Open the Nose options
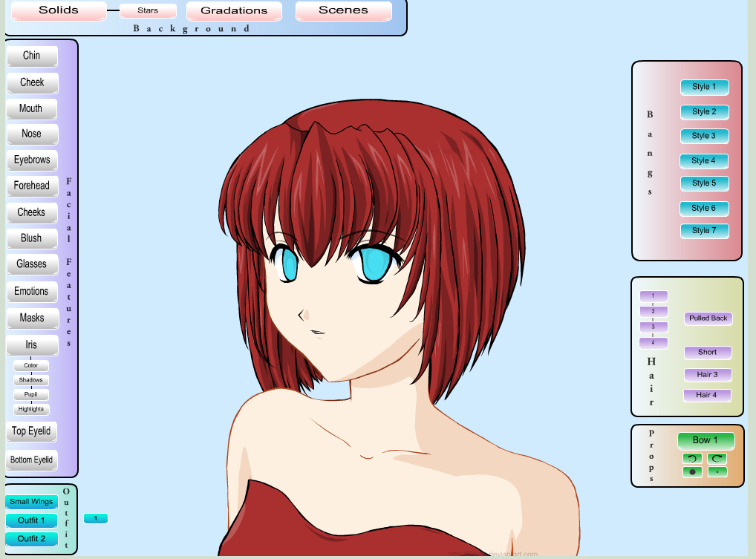This screenshot has width=756, height=559. tap(32, 134)
